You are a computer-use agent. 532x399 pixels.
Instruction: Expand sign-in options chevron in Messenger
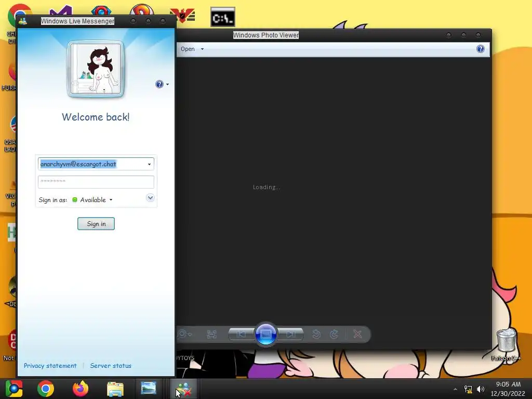click(x=150, y=198)
